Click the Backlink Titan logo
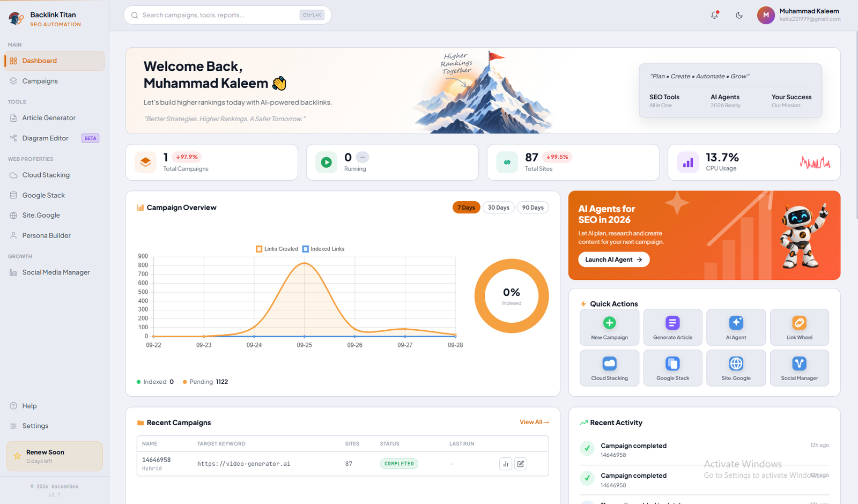 [x=16, y=19]
